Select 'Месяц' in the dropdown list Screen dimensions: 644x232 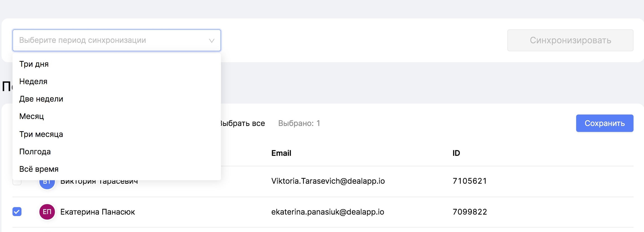click(x=32, y=116)
